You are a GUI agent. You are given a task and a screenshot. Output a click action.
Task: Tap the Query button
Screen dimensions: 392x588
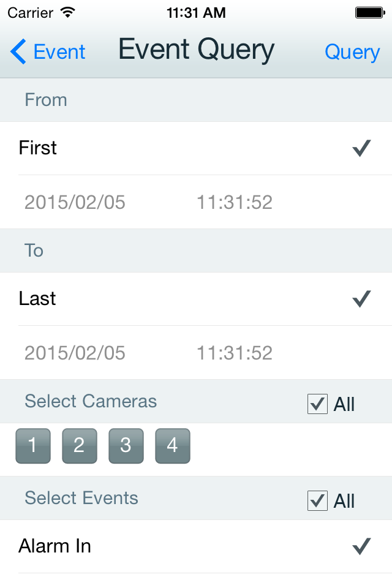[352, 52]
